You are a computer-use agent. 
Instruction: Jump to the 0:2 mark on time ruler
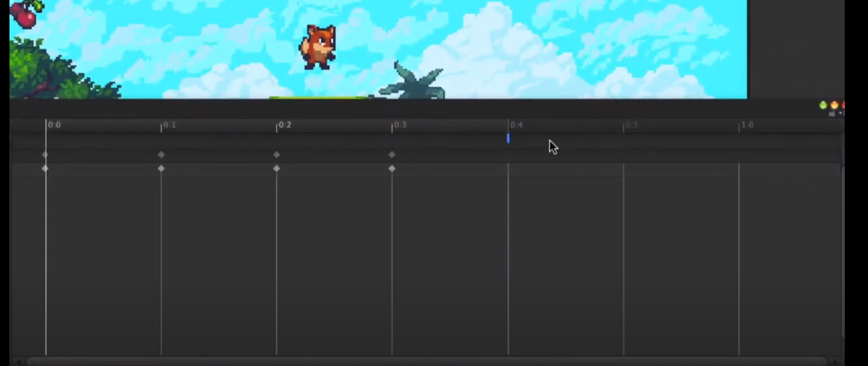285,125
